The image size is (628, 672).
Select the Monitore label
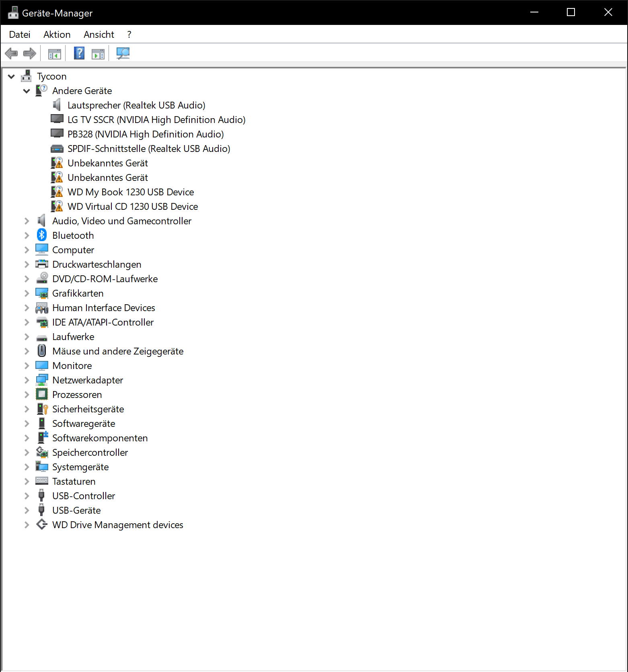click(72, 366)
